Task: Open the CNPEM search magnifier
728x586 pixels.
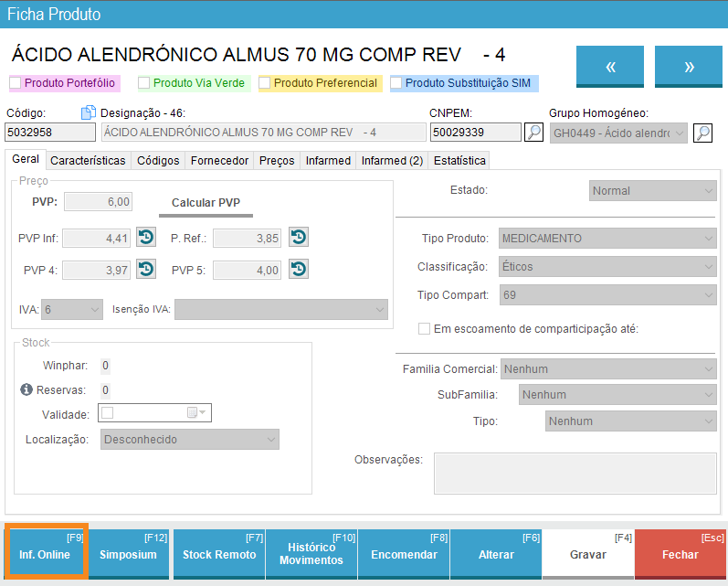Action: pos(534,133)
